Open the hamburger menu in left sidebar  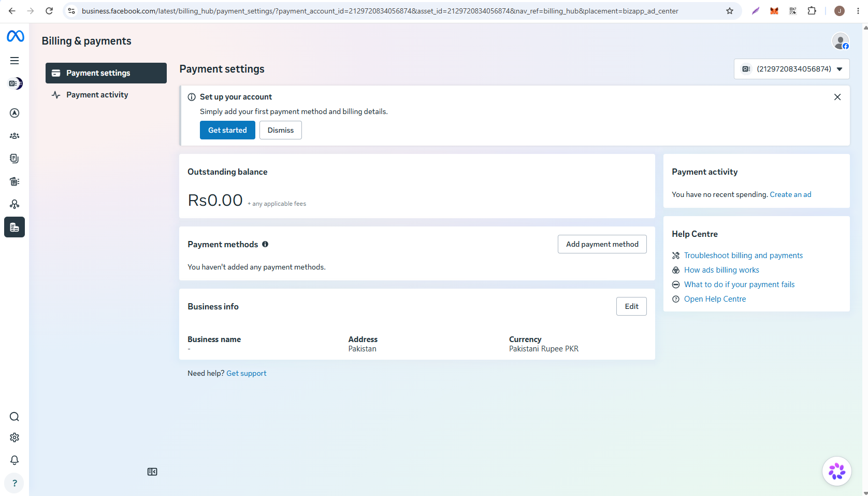pyautogui.click(x=15, y=61)
